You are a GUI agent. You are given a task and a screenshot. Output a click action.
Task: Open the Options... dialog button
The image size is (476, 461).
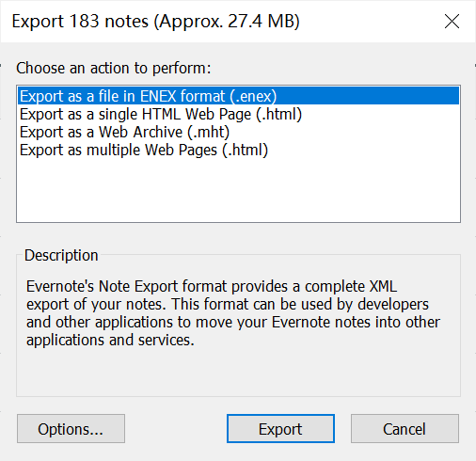(x=71, y=429)
